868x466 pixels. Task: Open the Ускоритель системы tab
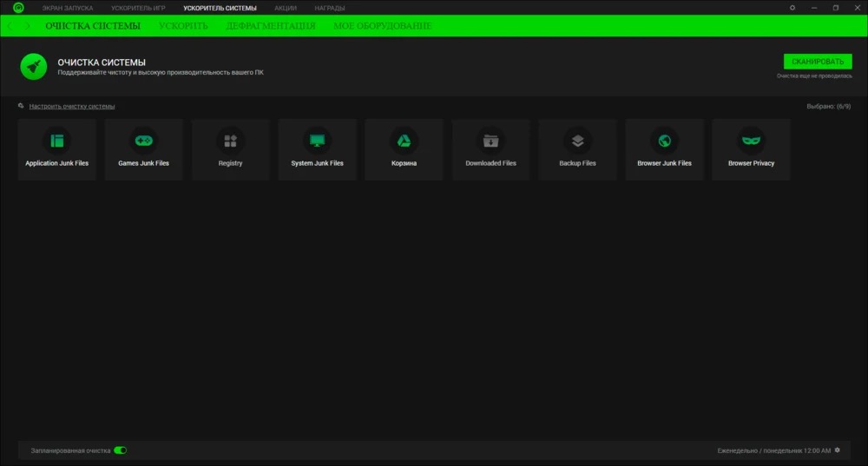[x=220, y=9]
